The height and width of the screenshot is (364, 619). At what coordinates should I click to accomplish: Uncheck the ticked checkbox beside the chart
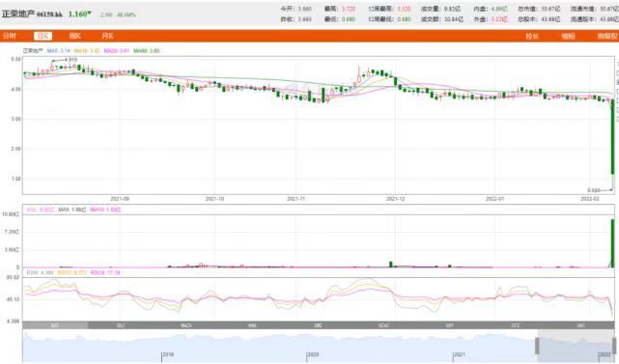coord(617,82)
